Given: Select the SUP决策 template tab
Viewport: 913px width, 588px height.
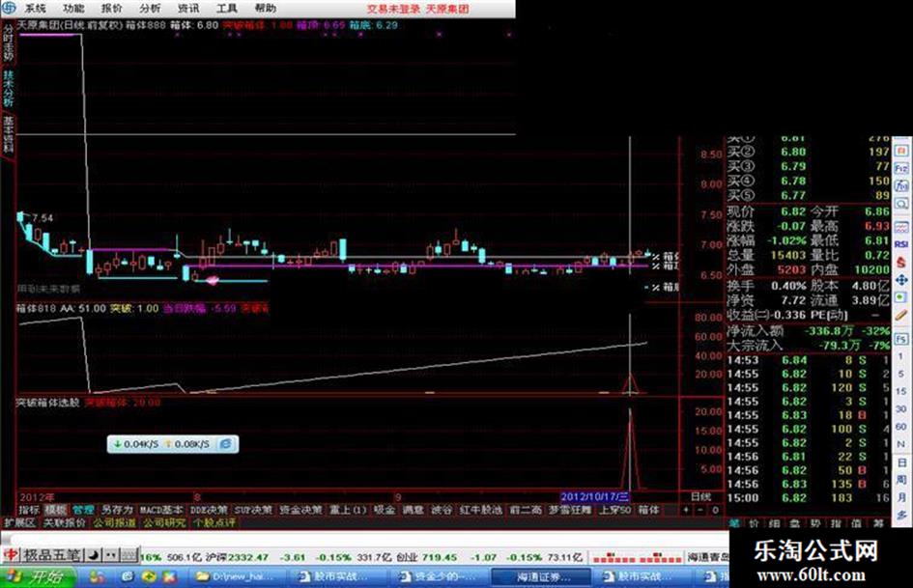Looking at the screenshot, I should pyautogui.click(x=253, y=510).
